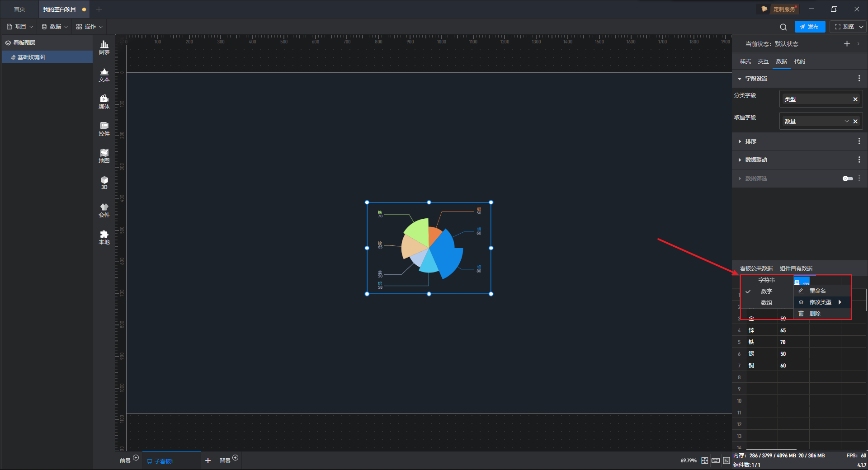Clear the 分类字段 类型 field

click(x=855, y=99)
